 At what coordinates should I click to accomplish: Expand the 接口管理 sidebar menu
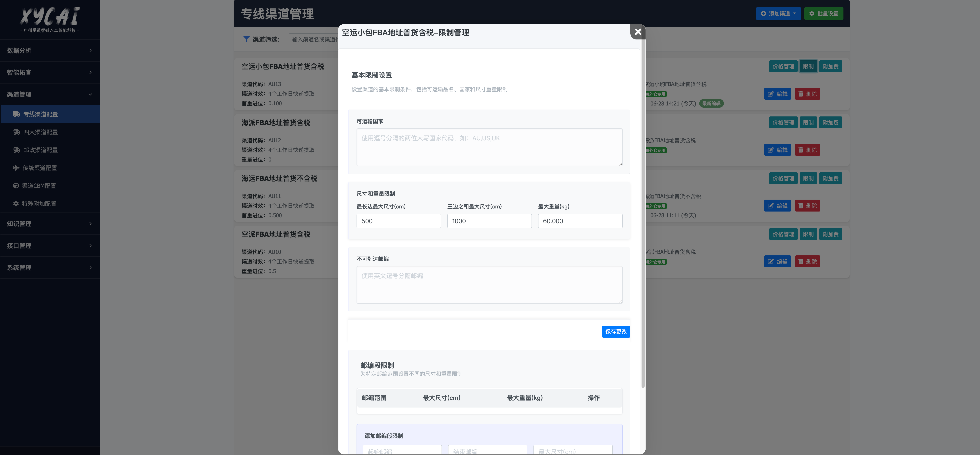pyautogui.click(x=49, y=246)
